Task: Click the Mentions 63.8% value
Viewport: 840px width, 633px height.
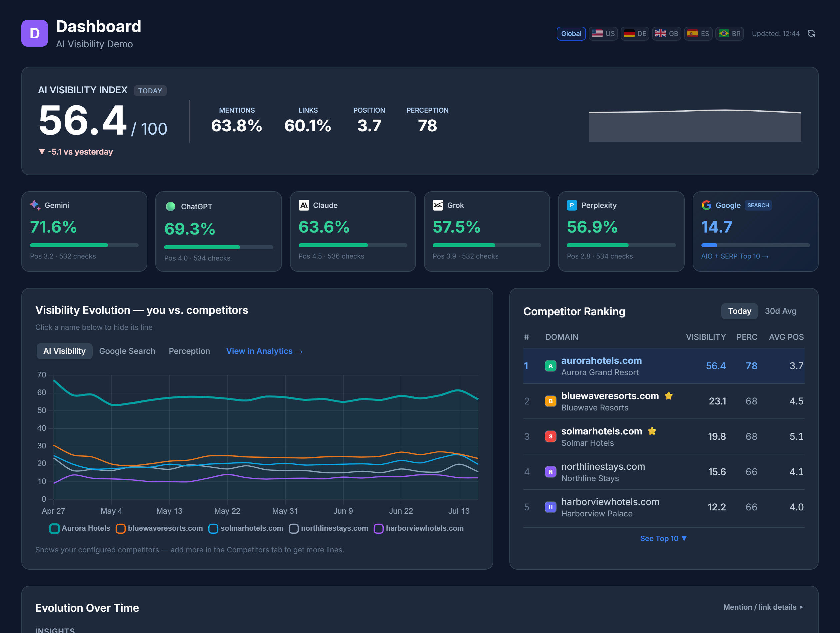Action: pyautogui.click(x=237, y=126)
